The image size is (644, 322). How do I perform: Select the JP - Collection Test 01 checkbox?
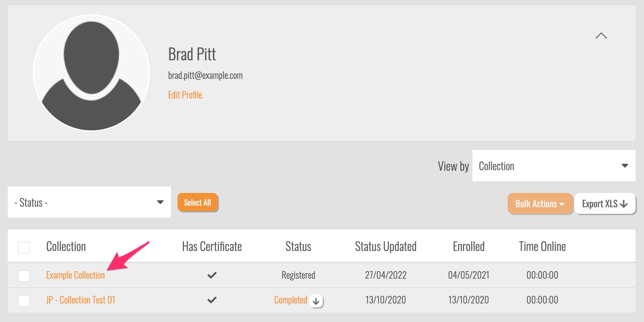(24, 300)
